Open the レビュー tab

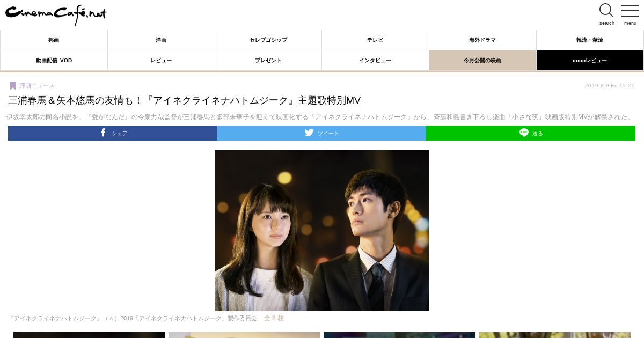coord(161,61)
